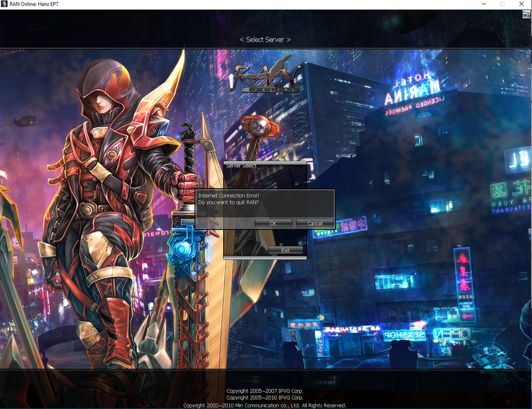Image resolution: width=532 pixels, height=409 pixels.
Task: Click the '< Select Server >' heading
Action: click(x=265, y=40)
